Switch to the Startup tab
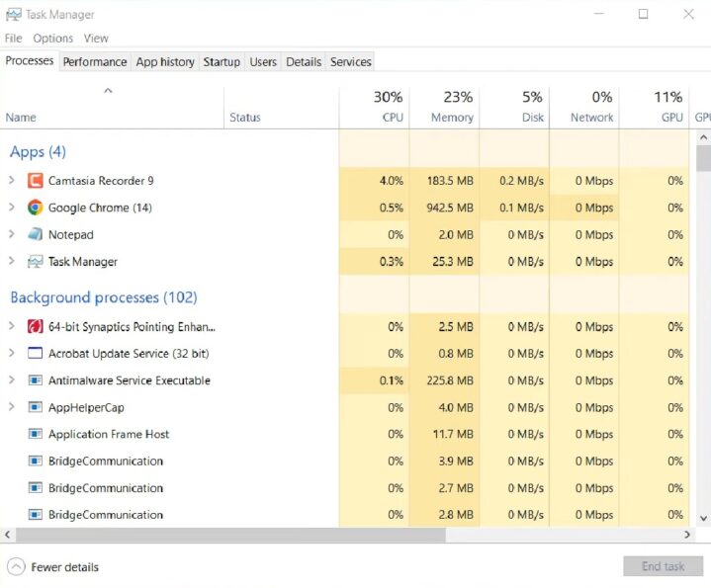The image size is (711, 588). tap(222, 61)
